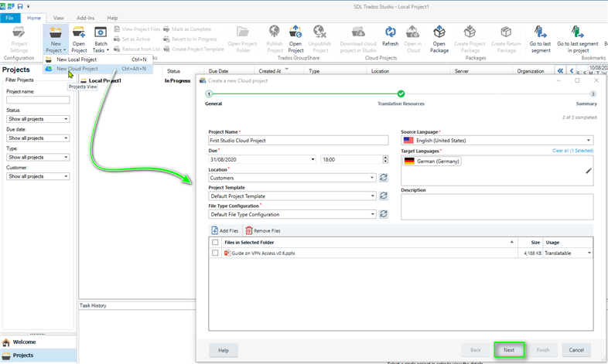Switch to the Add-Ins ribbon tab
This screenshot has width=608, height=364.
[85, 18]
